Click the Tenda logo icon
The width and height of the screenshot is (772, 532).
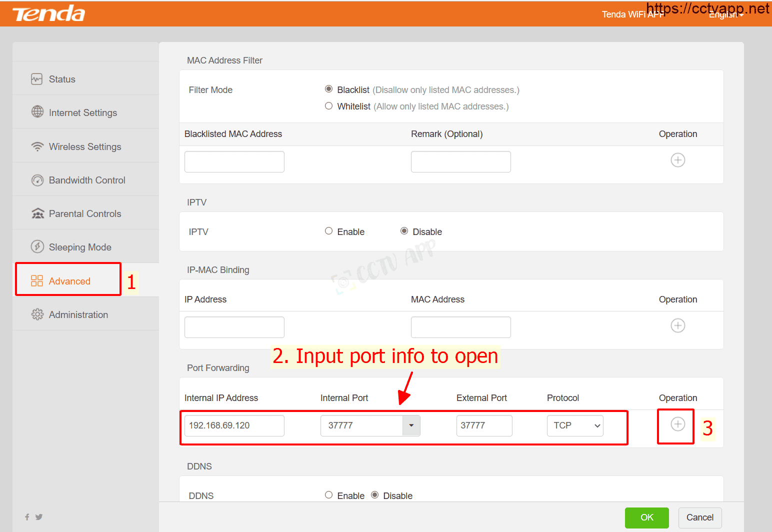click(48, 14)
